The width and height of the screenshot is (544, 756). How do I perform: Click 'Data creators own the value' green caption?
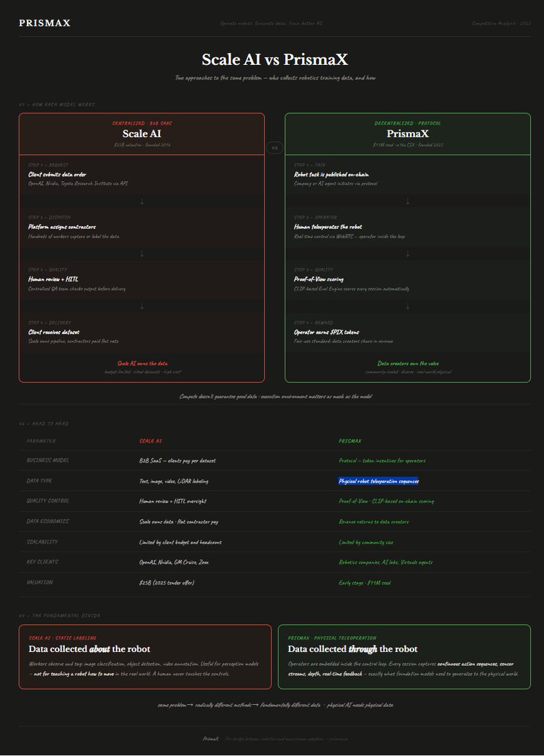408,364
